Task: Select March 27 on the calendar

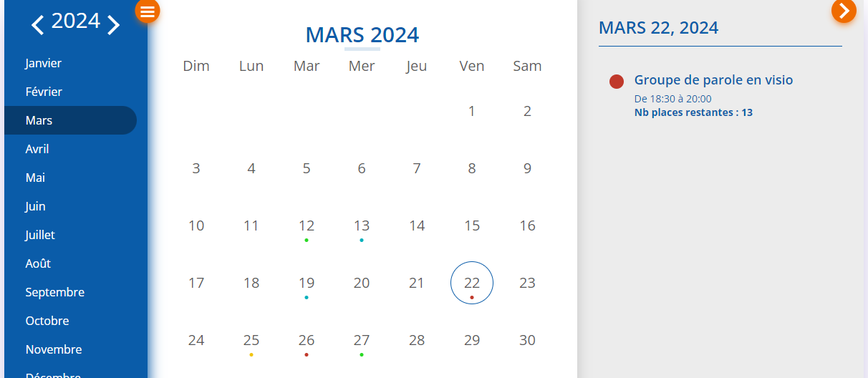Action: tap(362, 341)
